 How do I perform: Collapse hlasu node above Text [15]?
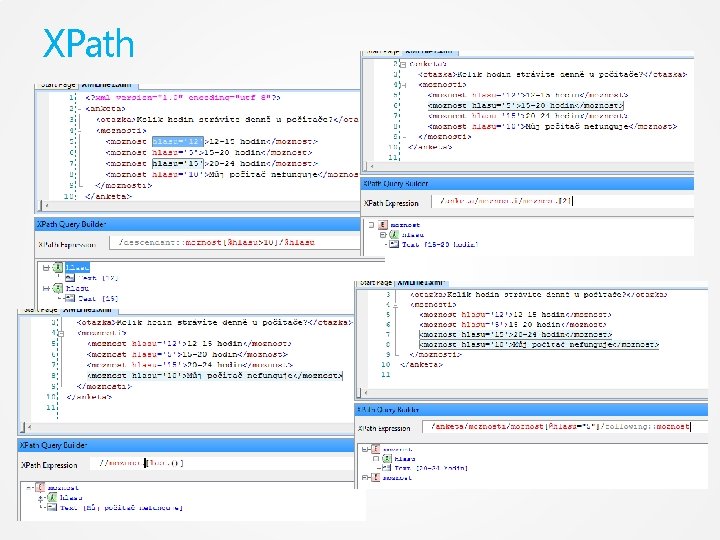click(x=46, y=288)
